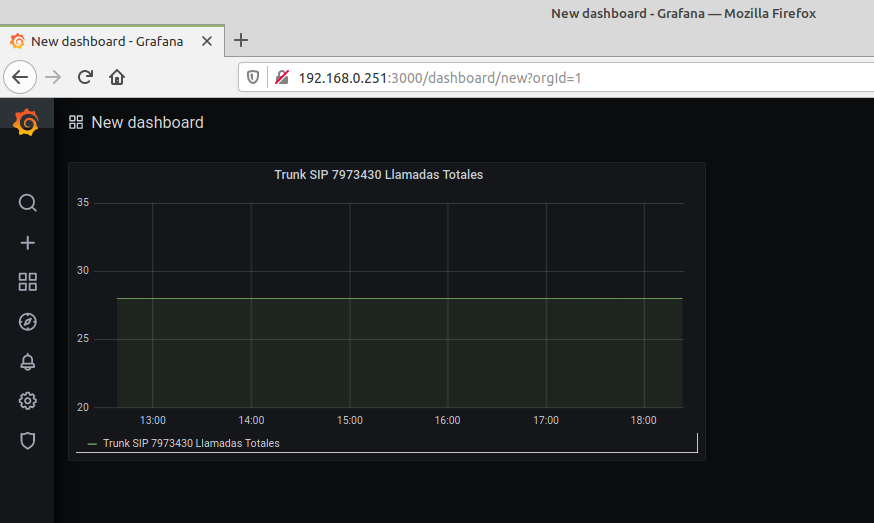Go back with the browser back arrow
Image resolution: width=874 pixels, height=523 pixels.
pyautogui.click(x=22, y=77)
